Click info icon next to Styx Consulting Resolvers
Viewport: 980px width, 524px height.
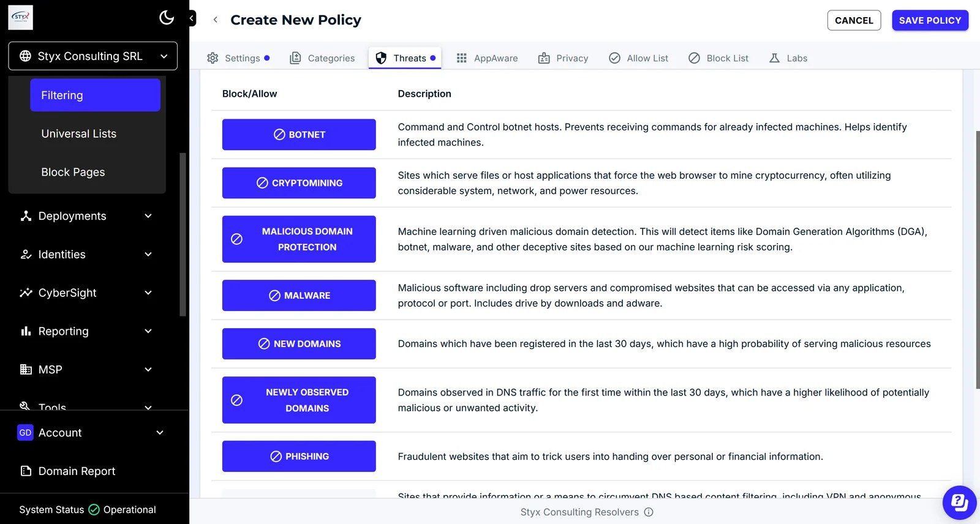649,512
